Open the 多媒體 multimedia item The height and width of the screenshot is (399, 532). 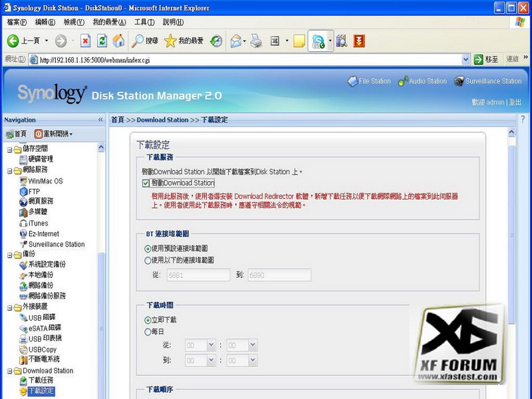(x=33, y=211)
